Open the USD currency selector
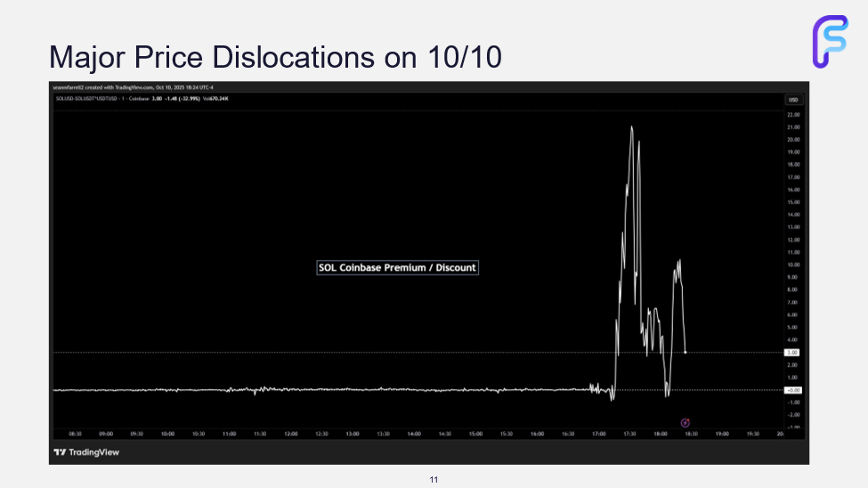The width and height of the screenshot is (868, 488). pyautogui.click(x=792, y=99)
